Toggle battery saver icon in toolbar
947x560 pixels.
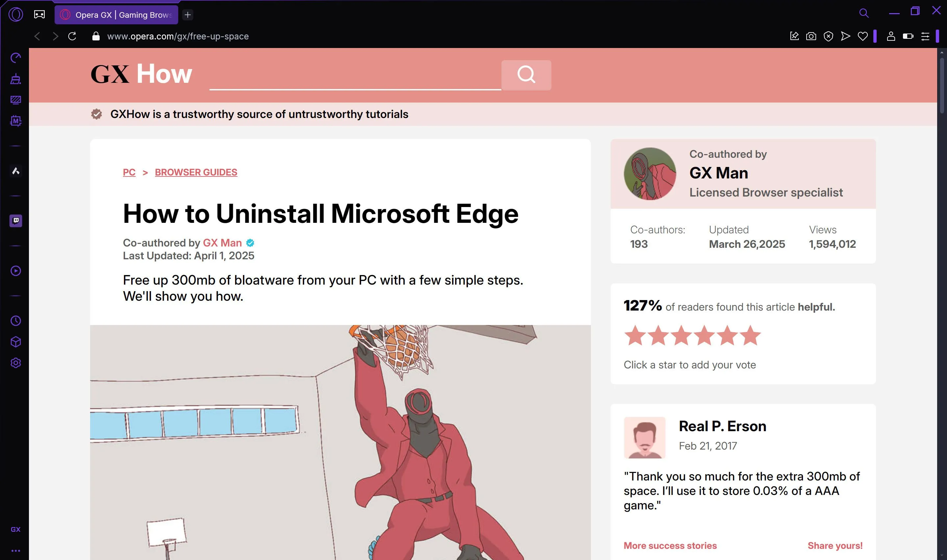[x=908, y=36]
